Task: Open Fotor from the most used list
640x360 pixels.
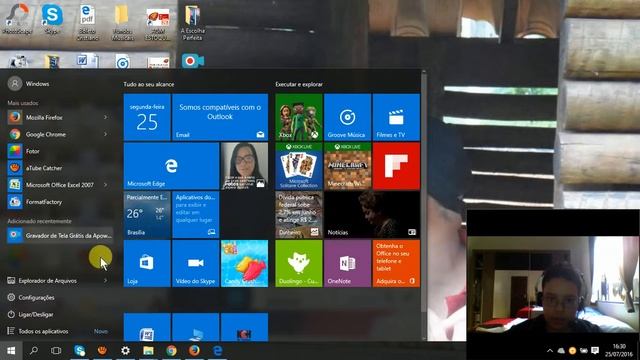Action: (x=59, y=151)
